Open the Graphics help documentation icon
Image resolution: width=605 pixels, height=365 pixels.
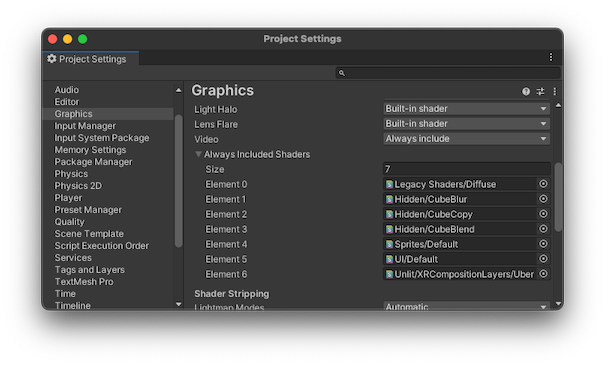[x=526, y=91]
